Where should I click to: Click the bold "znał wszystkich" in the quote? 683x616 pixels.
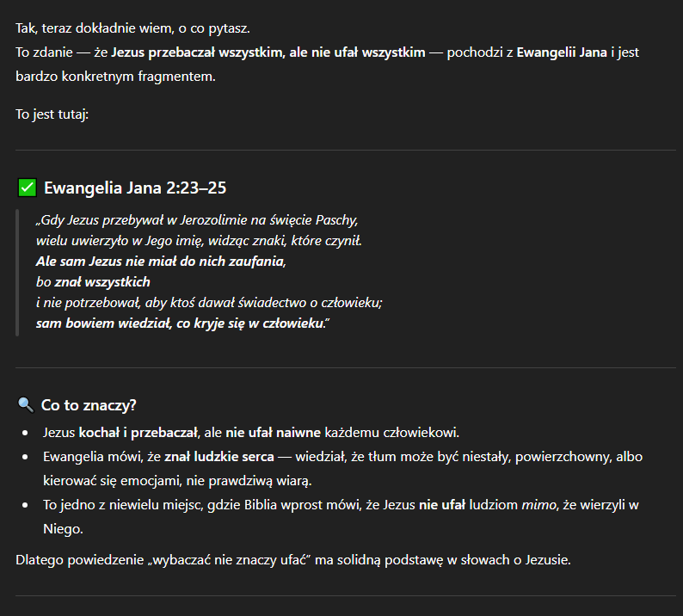pyautogui.click(x=102, y=281)
